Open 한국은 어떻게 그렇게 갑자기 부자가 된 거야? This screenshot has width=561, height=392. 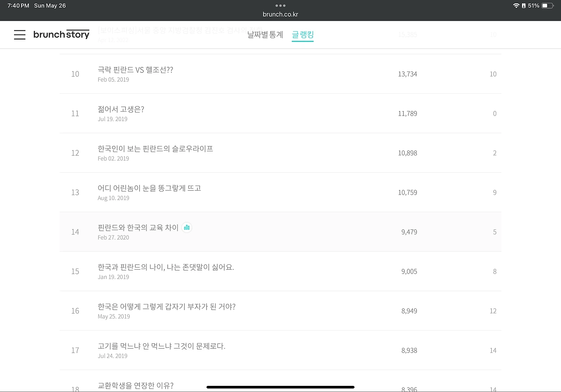[167, 306]
